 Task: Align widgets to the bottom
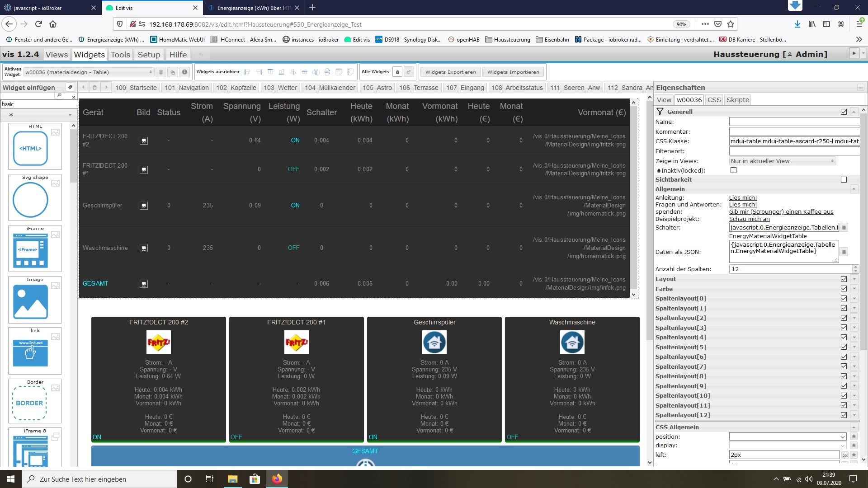point(281,72)
